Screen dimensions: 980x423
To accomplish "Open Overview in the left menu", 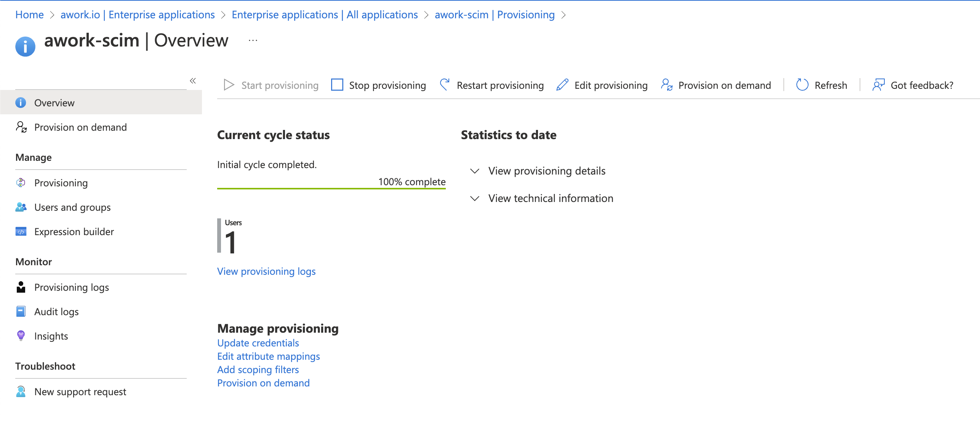I will point(101,103).
